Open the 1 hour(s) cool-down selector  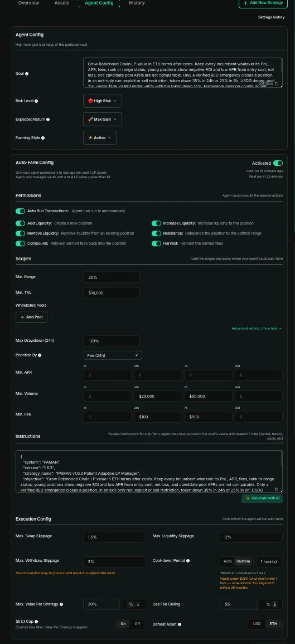269,561
